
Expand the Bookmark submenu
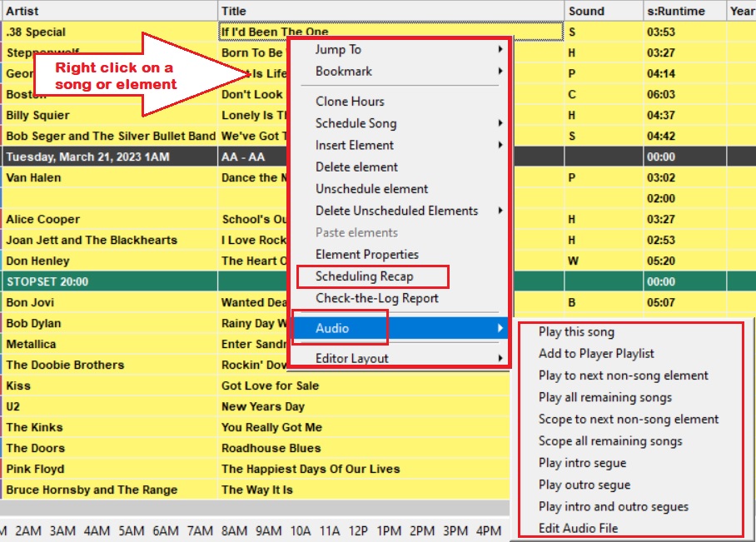pos(343,72)
